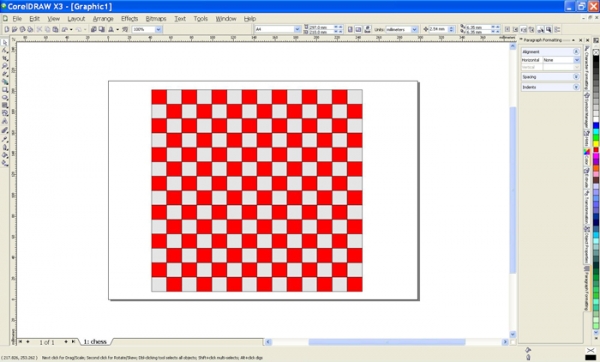Image resolution: width=600 pixels, height=362 pixels.
Task: Open the Edit menu
Action: [x=34, y=18]
